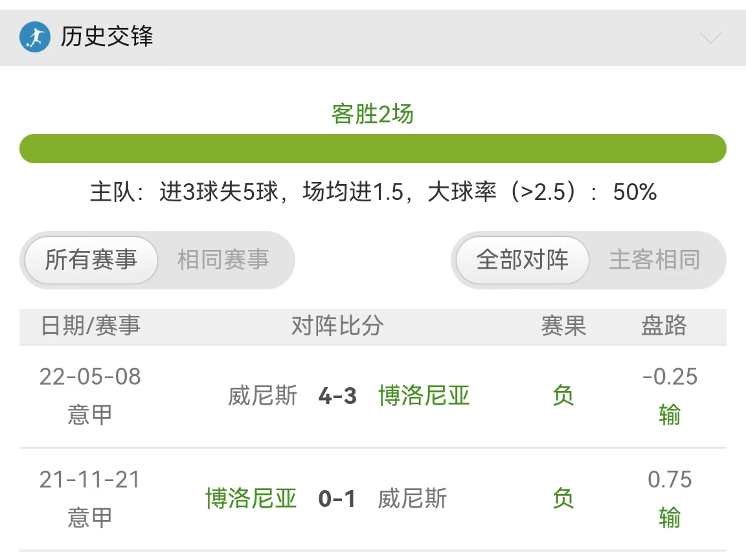
Task: Open 威尼斯 team in the 21-11-21 match
Action: [413, 498]
